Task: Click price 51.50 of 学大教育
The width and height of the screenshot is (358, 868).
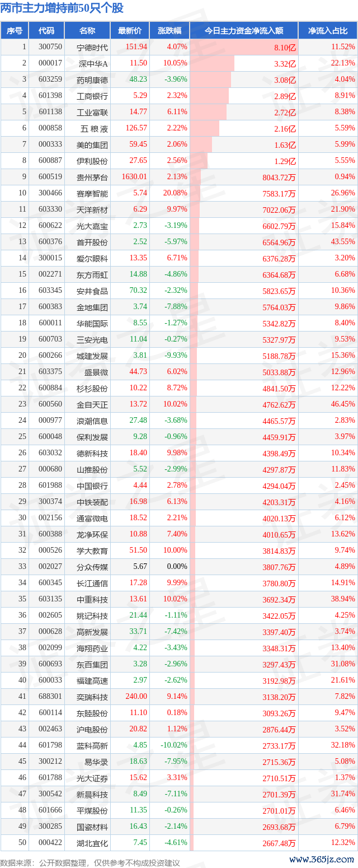Action: pyautogui.click(x=138, y=550)
